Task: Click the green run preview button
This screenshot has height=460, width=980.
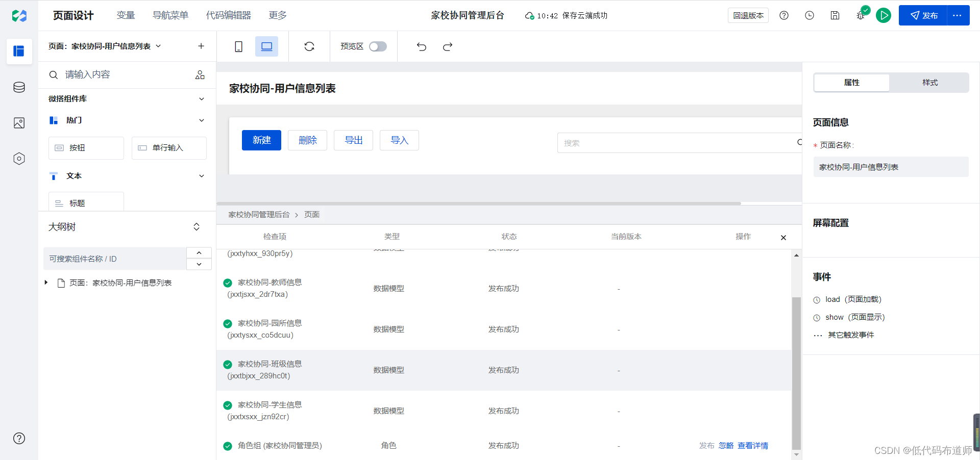Action: point(884,15)
